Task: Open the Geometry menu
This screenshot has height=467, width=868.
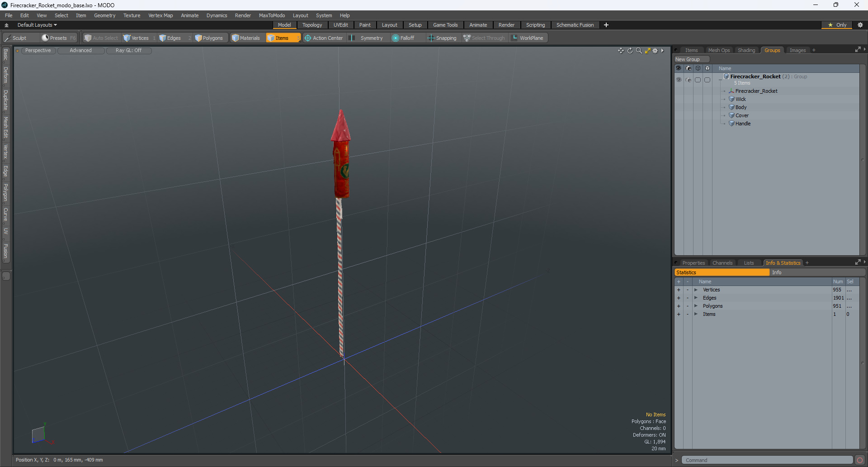Action: 104,15
